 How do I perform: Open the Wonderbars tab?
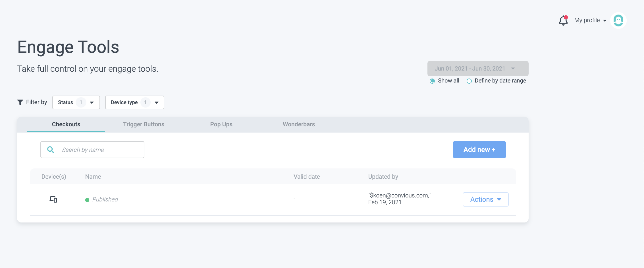tap(299, 124)
